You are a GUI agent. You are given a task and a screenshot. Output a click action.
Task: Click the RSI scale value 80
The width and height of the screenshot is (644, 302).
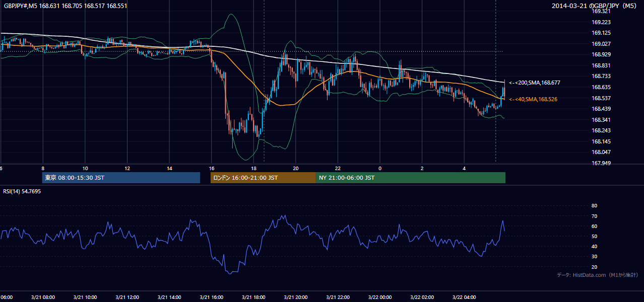594,206
